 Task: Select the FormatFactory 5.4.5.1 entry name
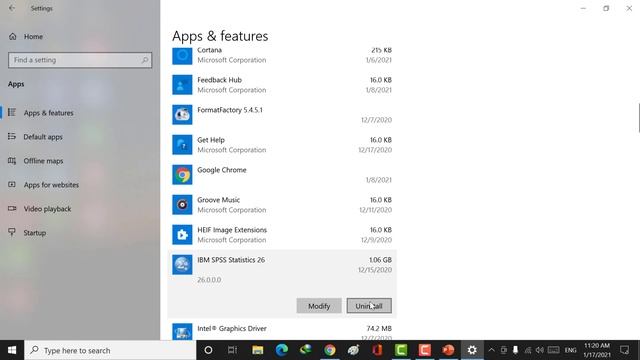coord(230,110)
